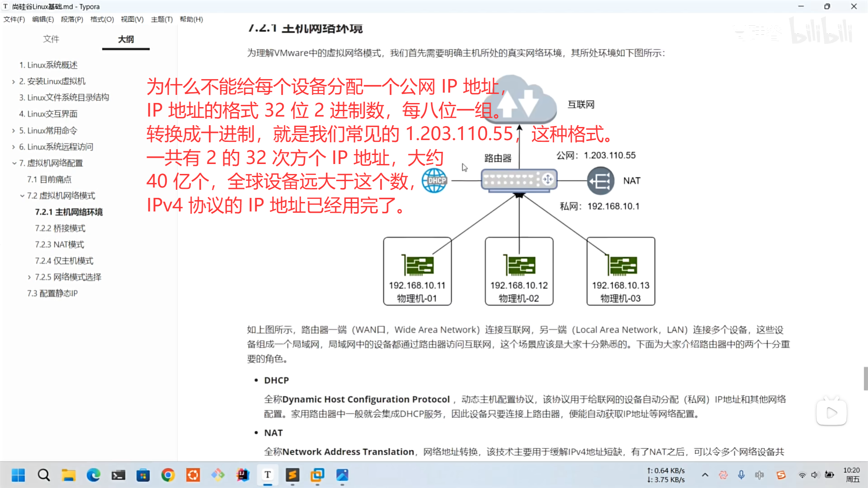Screen dimensions: 868x488
Task: Open the volume control in tray
Action: click(815, 475)
